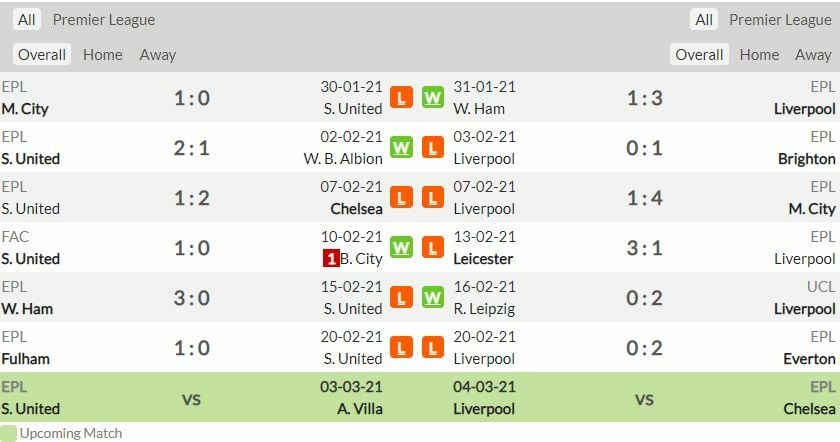Select the right panel's Overall tab

click(699, 55)
